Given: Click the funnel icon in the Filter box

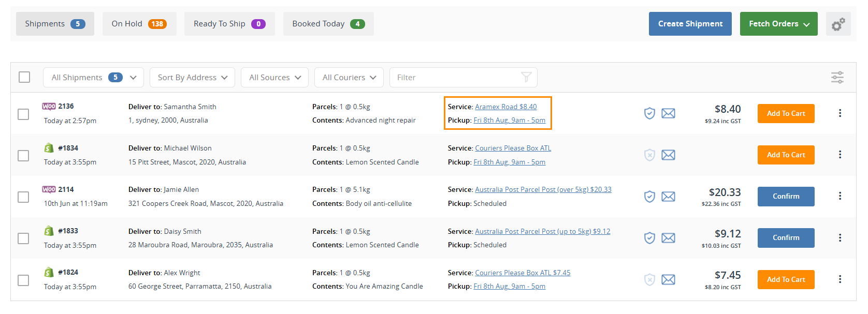Looking at the screenshot, I should coord(526,78).
